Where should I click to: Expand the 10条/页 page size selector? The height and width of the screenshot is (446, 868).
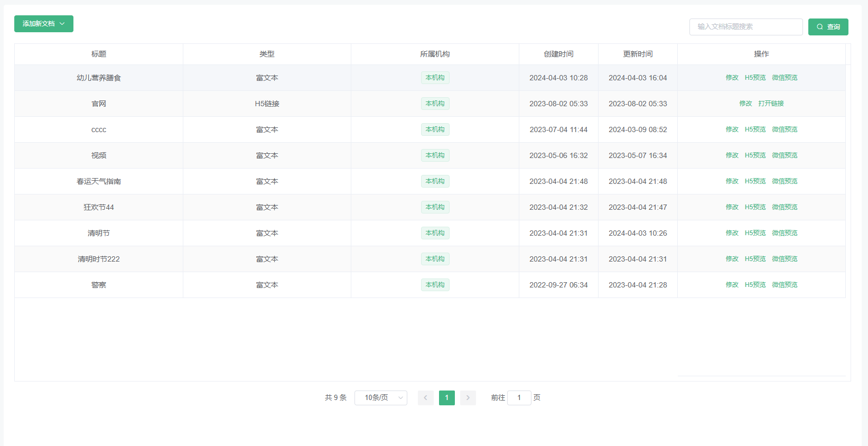click(x=380, y=398)
